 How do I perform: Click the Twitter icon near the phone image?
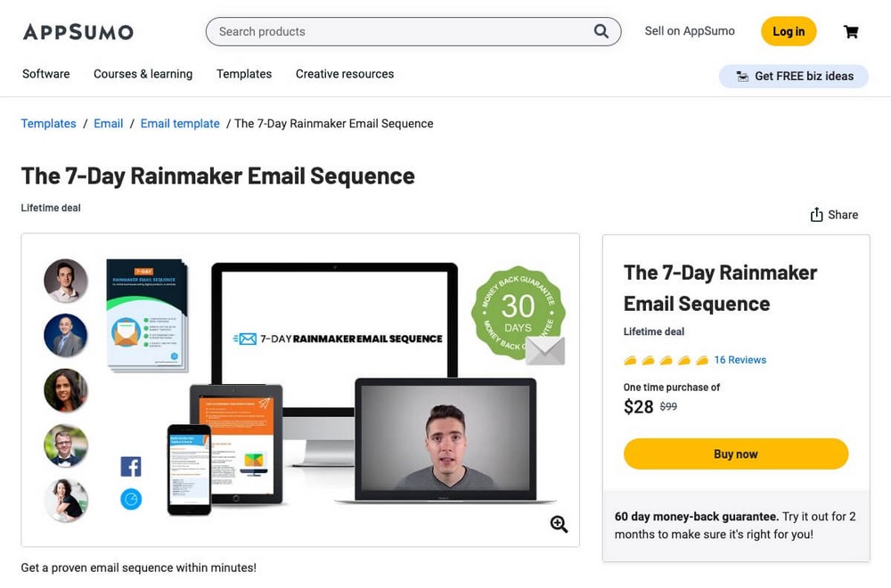[x=131, y=501]
